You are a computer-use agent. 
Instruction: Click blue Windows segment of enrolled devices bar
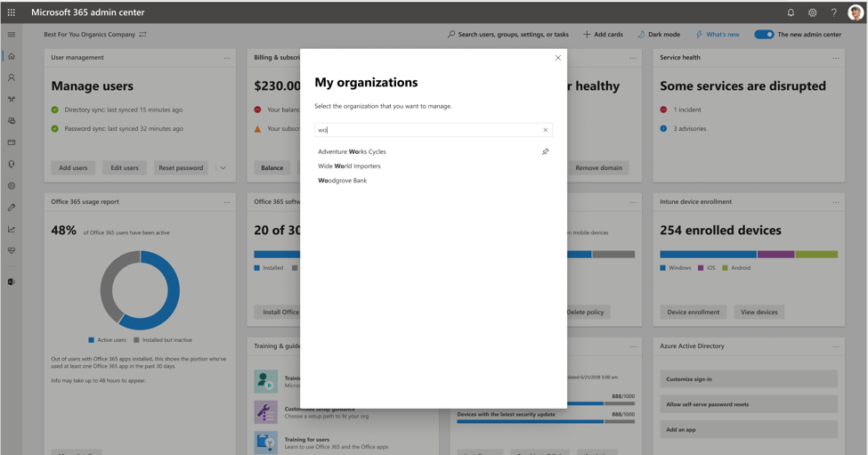[x=708, y=255]
